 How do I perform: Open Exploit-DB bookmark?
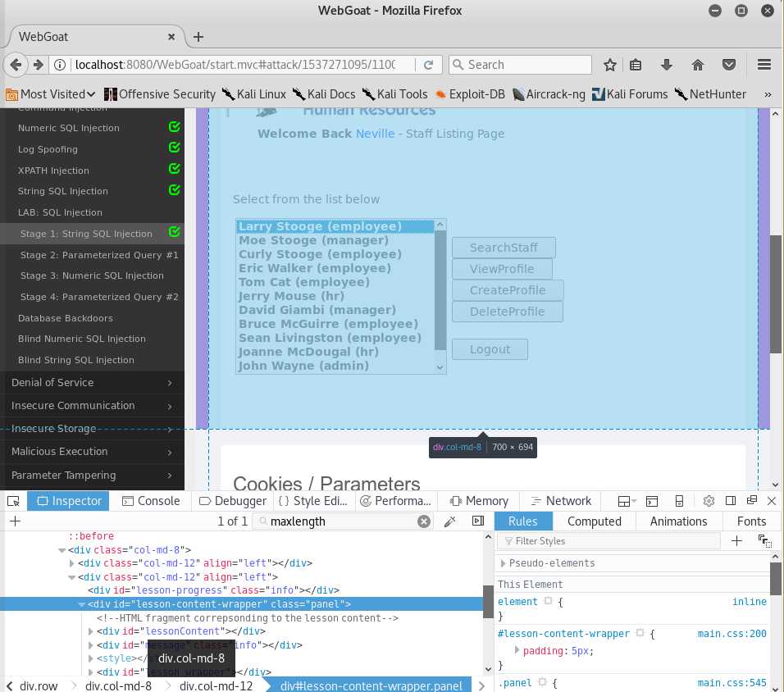(x=470, y=94)
